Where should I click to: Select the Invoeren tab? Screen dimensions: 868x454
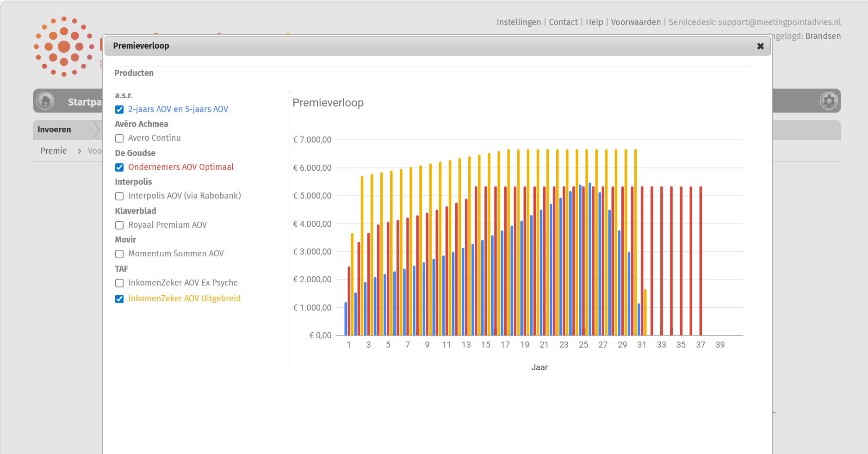(x=54, y=130)
